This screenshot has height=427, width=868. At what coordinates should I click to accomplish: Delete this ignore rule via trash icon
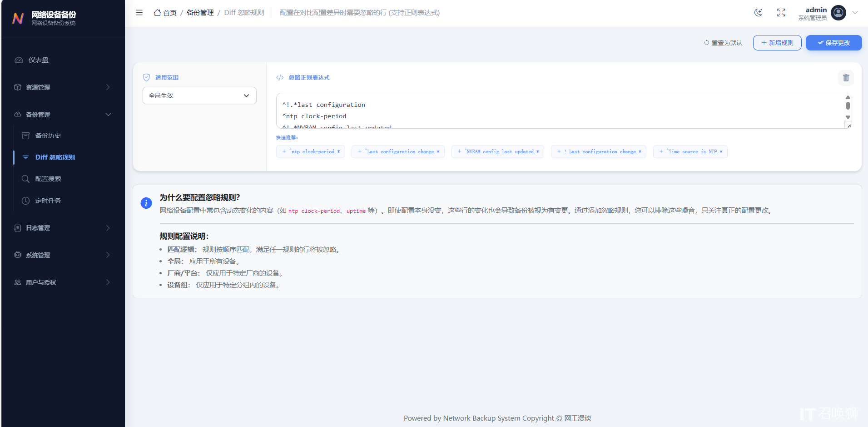tap(846, 78)
